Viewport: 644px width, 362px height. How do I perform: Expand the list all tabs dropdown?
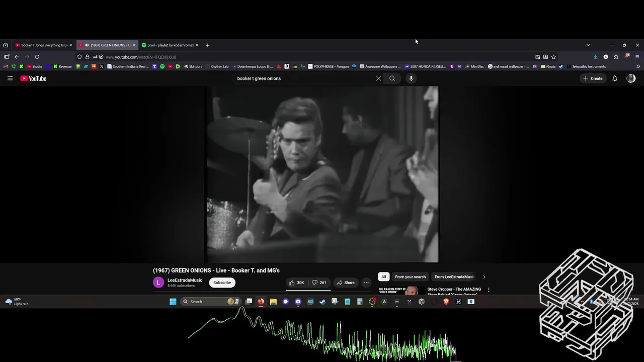pos(588,45)
